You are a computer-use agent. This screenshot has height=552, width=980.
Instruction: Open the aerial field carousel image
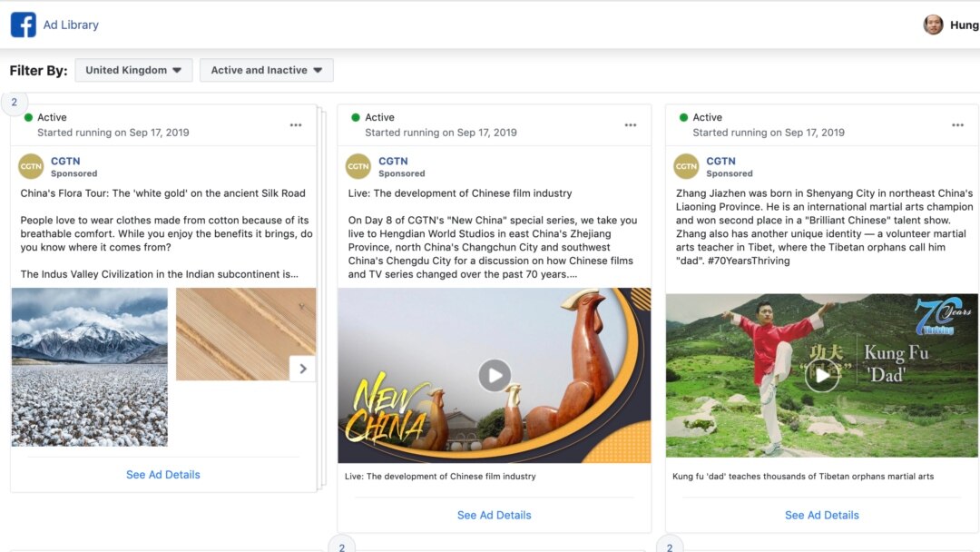(246, 334)
